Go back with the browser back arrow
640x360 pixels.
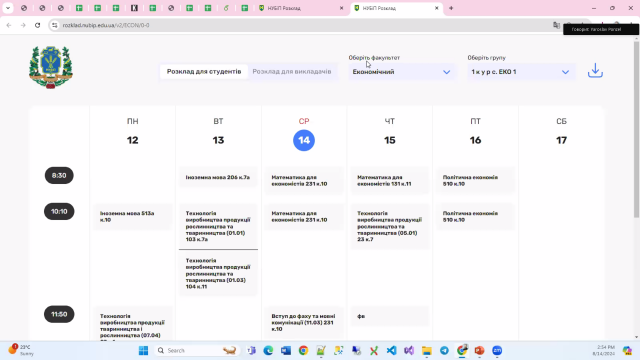click(x=9, y=25)
